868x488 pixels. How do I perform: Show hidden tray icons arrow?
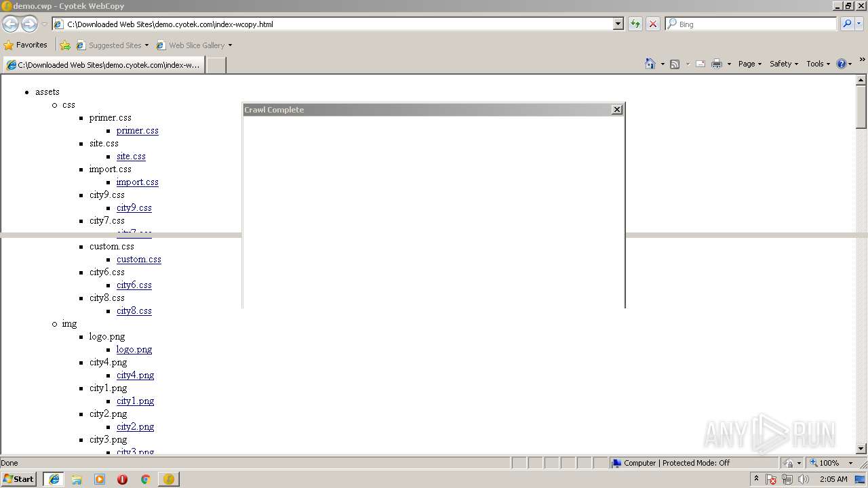coord(756,479)
